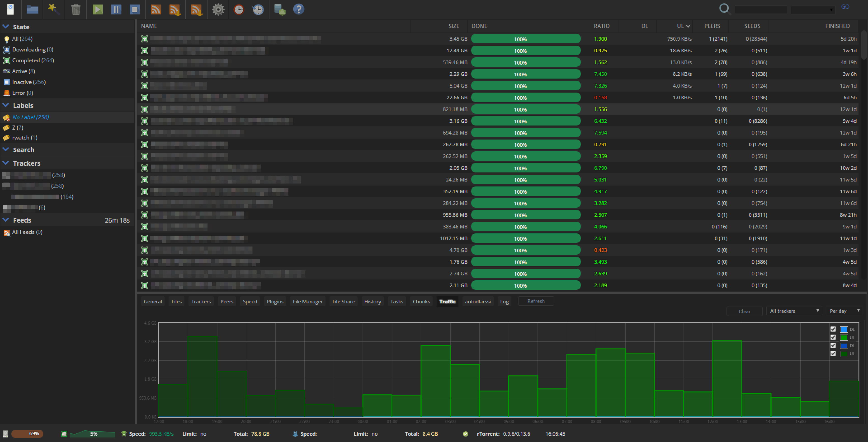Click the red clock scheduler icon
This screenshot has height=442, width=868.
point(239,9)
